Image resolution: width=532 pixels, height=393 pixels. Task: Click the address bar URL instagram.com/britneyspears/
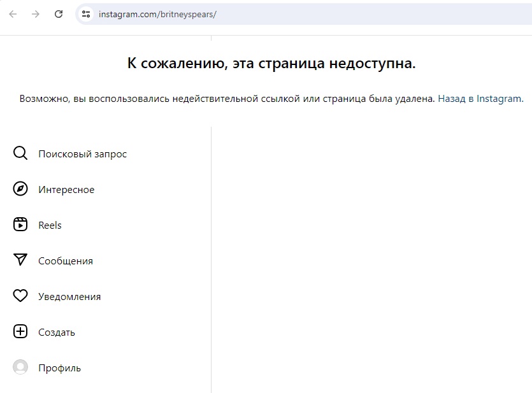pos(157,14)
